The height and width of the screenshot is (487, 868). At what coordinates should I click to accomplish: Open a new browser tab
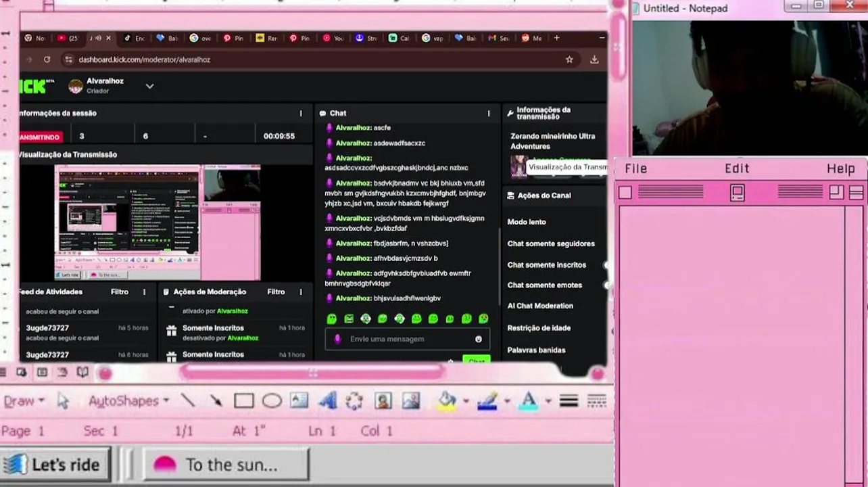(556, 38)
